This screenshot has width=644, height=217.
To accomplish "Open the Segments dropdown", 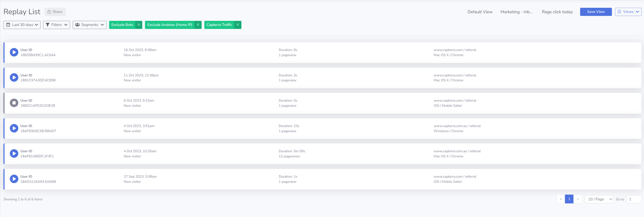I will [x=90, y=25].
